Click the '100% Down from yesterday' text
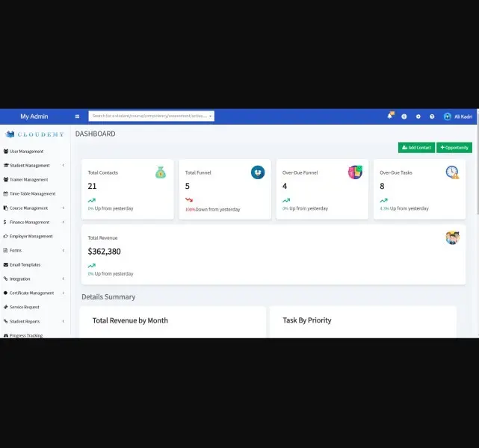479x448 pixels. (x=213, y=209)
